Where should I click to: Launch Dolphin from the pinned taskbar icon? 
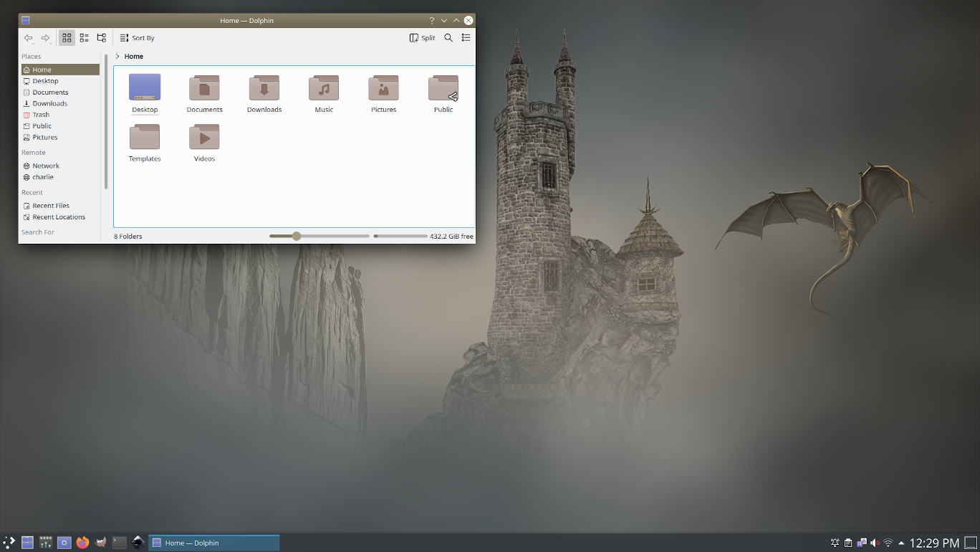27,543
